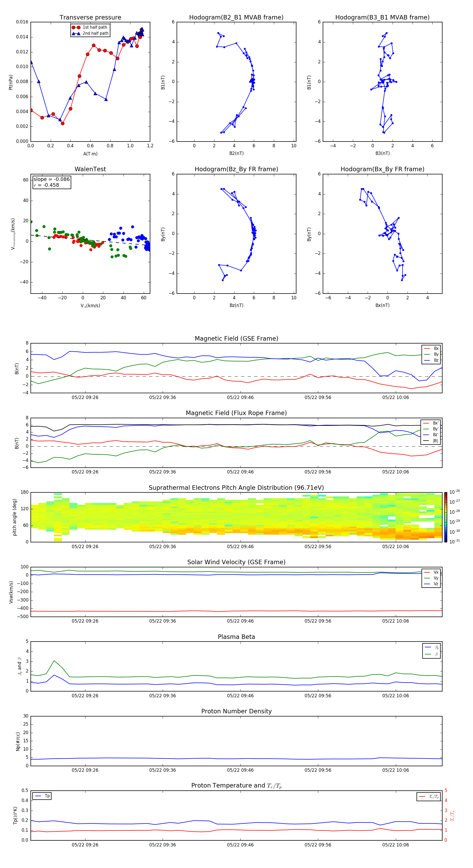Click the 'Hodogram(Bz_By FR frame)' title
Image resolution: width=473 pixels, height=868 pixels.
click(236, 169)
